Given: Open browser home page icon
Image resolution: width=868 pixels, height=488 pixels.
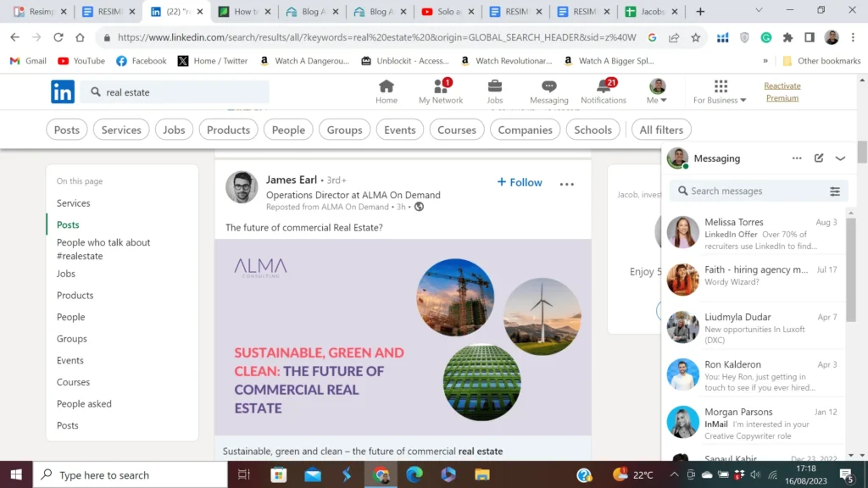Looking at the screenshot, I should (x=80, y=37).
